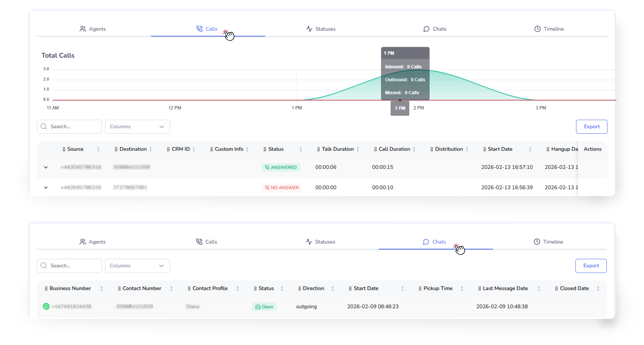Sort calls table by Start Date
Viewport: 644px width, 345px height.
(530, 149)
